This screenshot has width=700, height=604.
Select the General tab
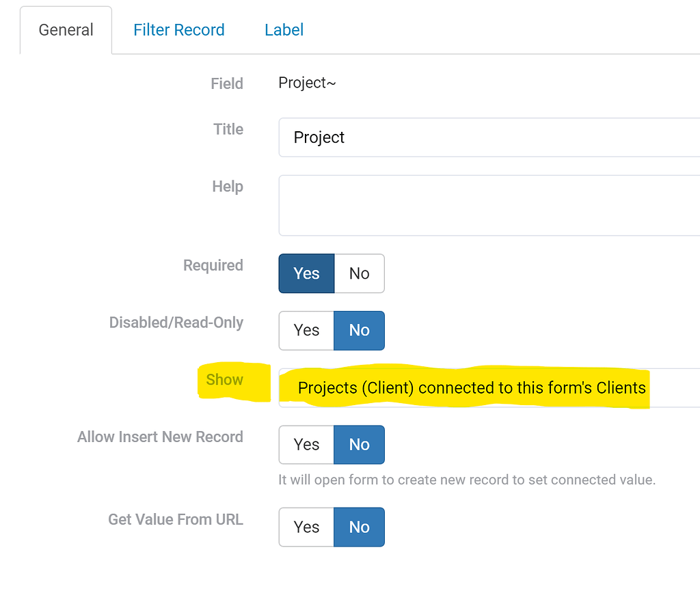[66, 29]
